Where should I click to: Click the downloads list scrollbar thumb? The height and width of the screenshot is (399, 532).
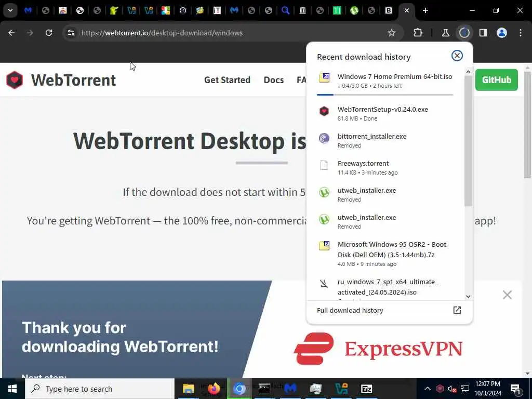(x=468, y=141)
